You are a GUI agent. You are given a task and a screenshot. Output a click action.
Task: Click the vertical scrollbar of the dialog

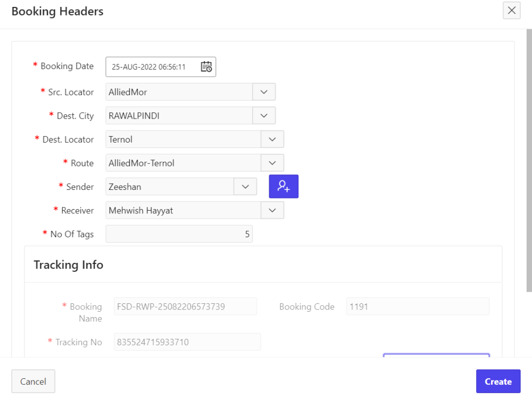(x=529, y=160)
